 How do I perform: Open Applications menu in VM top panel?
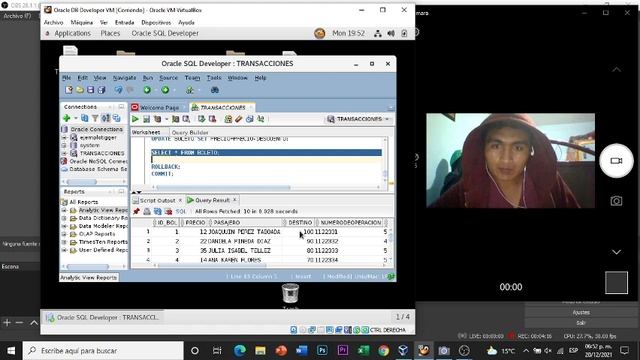point(73,33)
